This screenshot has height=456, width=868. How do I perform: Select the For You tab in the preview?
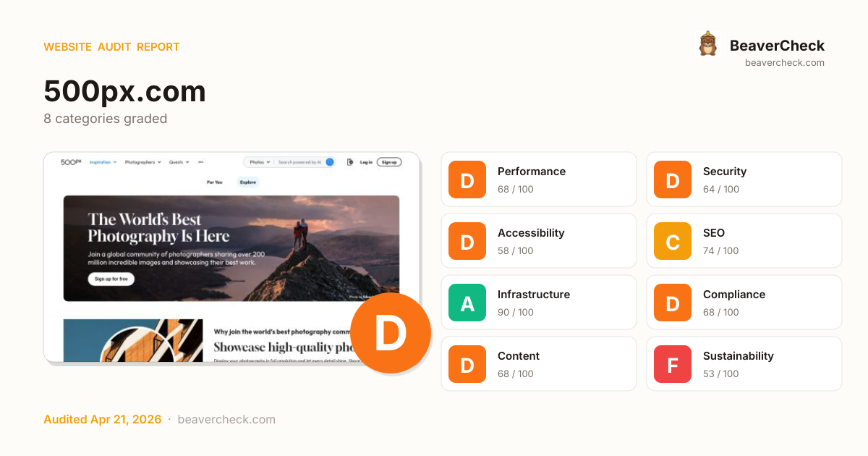(215, 182)
